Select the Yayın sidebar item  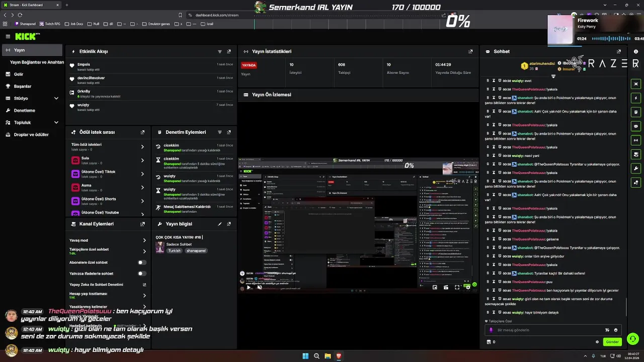tap(32, 50)
